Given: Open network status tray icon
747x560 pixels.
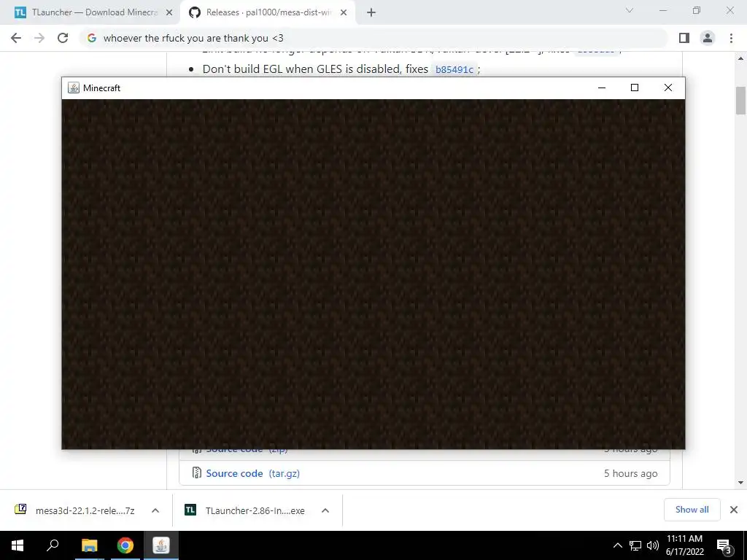Looking at the screenshot, I should (635, 545).
